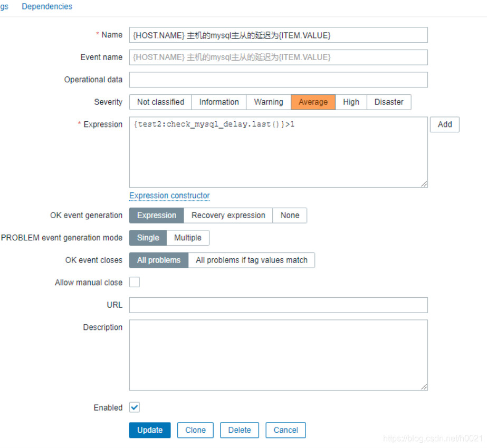Click the Add expression button
487x448 pixels.
pos(445,124)
